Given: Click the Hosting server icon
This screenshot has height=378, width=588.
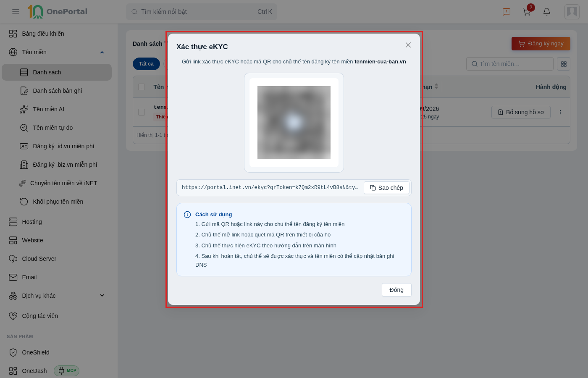Looking at the screenshot, I should click(13, 222).
